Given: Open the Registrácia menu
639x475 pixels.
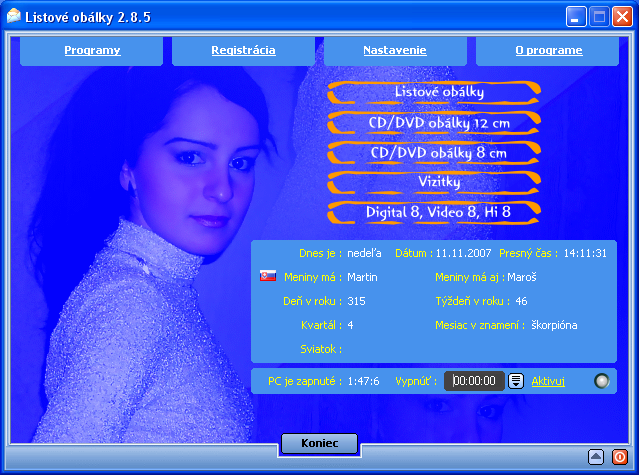Looking at the screenshot, I should 243,50.
